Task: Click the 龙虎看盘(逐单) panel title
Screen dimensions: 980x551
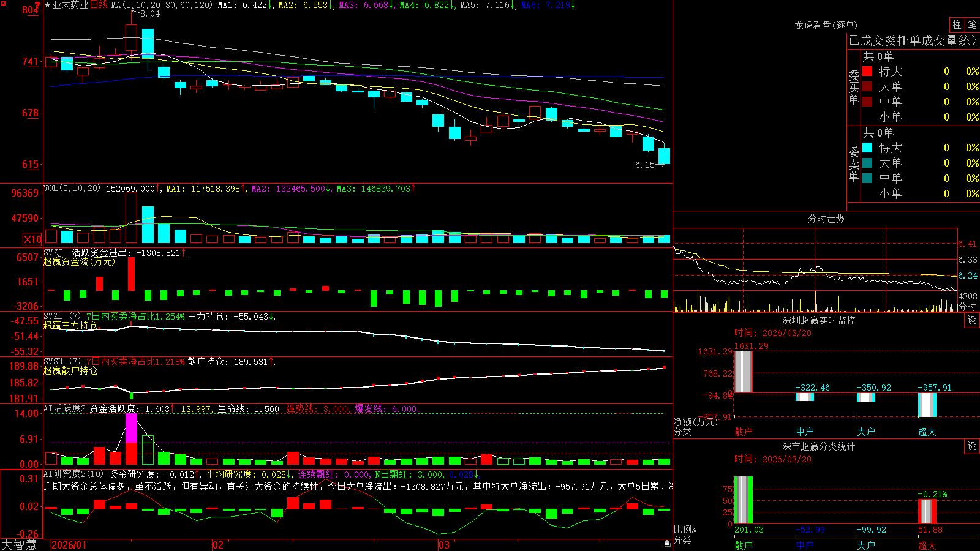Action: point(826,25)
